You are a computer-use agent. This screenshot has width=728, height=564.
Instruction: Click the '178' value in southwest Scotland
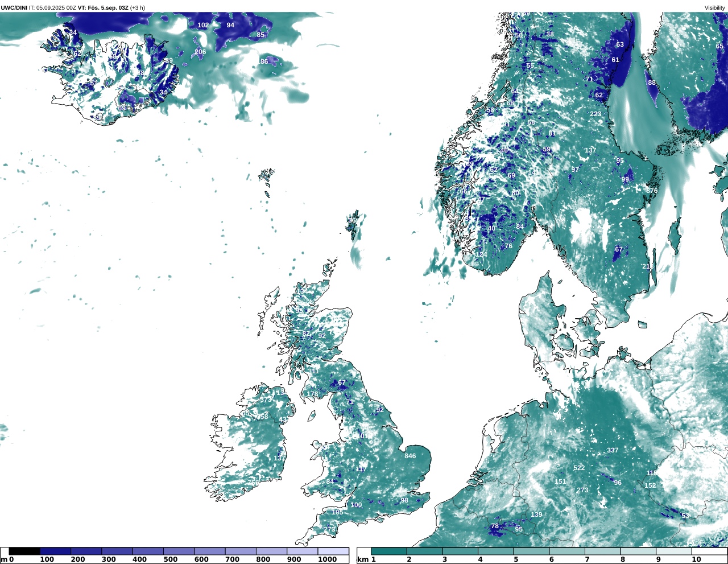313,394
